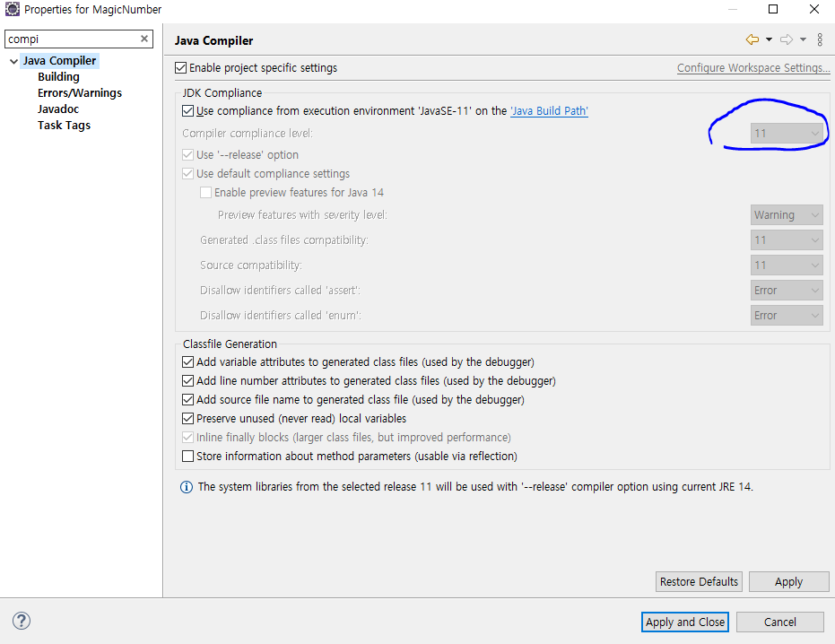Click the help question mark icon
835x644 pixels.
[x=22, y=621]
